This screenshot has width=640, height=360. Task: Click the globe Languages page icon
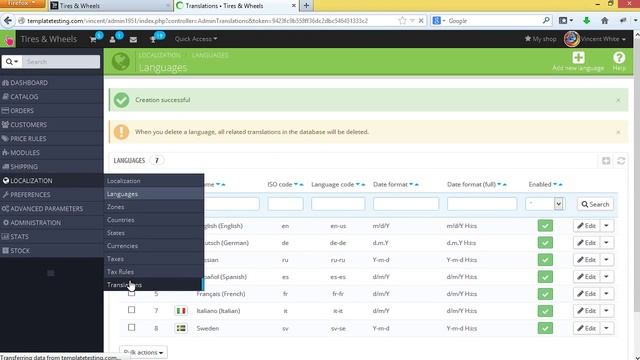[x=121, y=62]
